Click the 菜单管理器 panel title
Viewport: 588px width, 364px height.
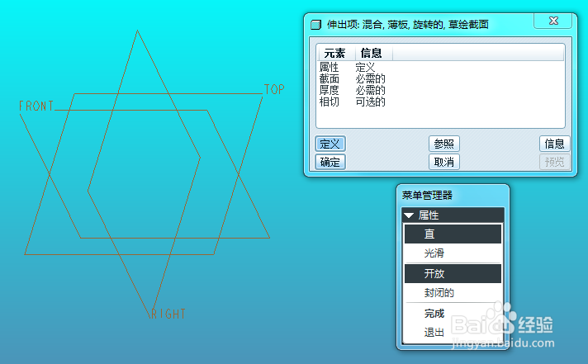pos(427,196)
